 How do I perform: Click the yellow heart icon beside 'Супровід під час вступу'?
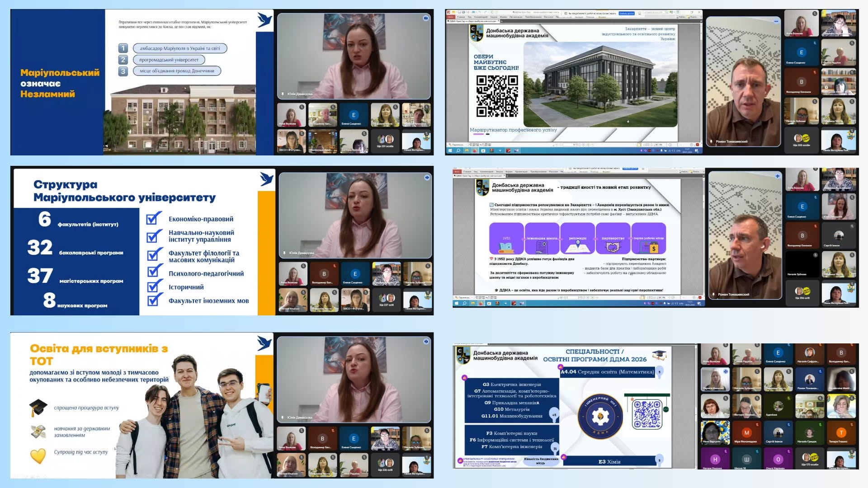click(x=38, y=455)
